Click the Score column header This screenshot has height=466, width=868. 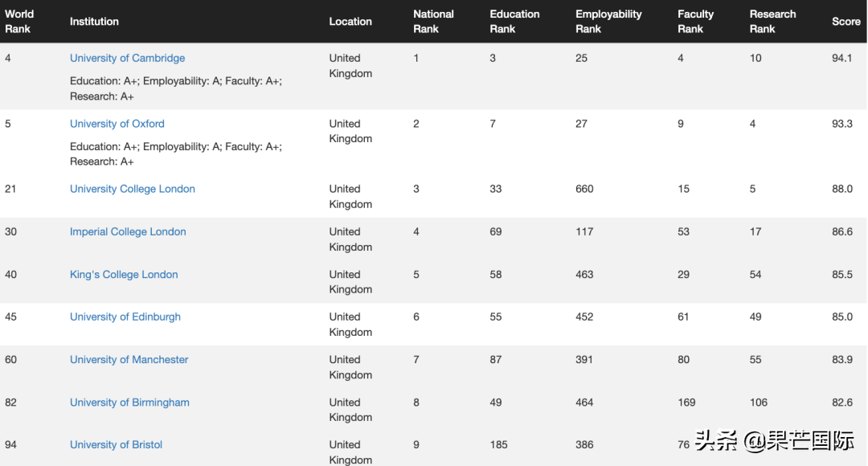(845, 22)
